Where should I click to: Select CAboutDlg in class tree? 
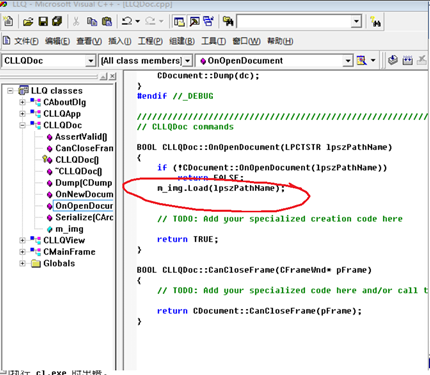(x=65, y=102)
